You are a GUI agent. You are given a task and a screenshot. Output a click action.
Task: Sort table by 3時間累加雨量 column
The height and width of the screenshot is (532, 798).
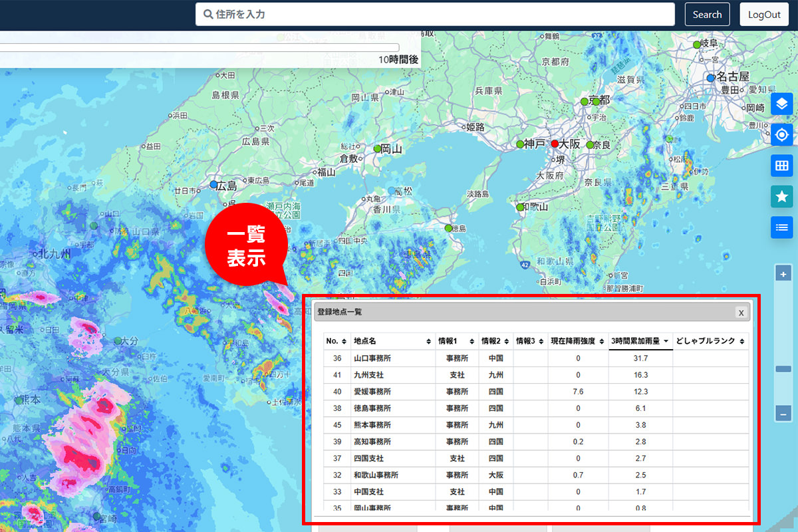[640, 341]
